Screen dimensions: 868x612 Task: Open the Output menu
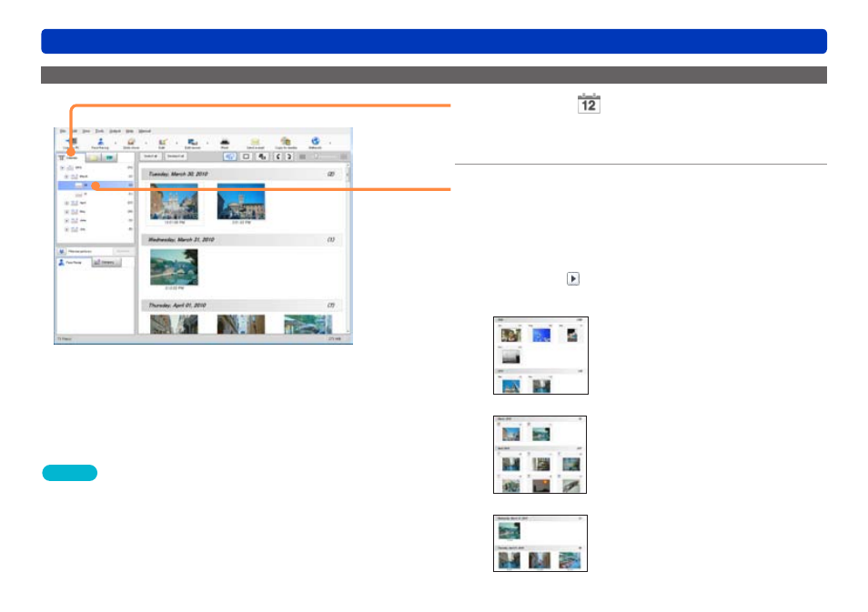click(115, 131)
